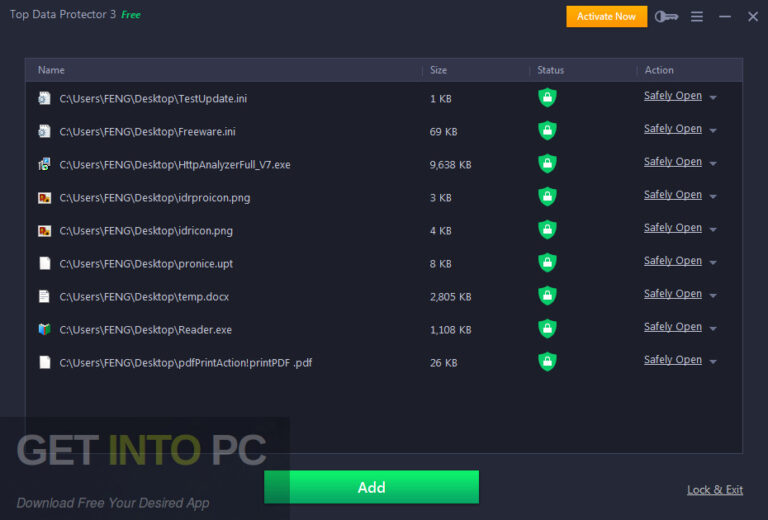Sort by the Size column header
This screenshot has height=520, width=768.
click(438, 70)
